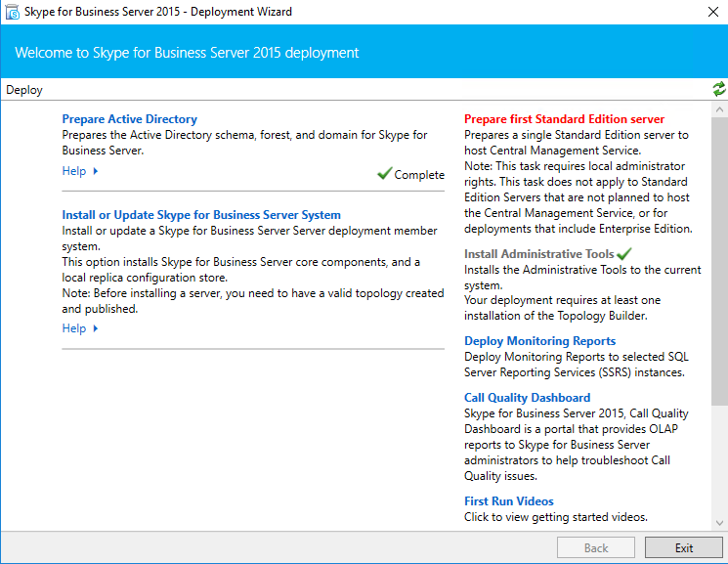Select Install Administrative Tools

(539, 254)
